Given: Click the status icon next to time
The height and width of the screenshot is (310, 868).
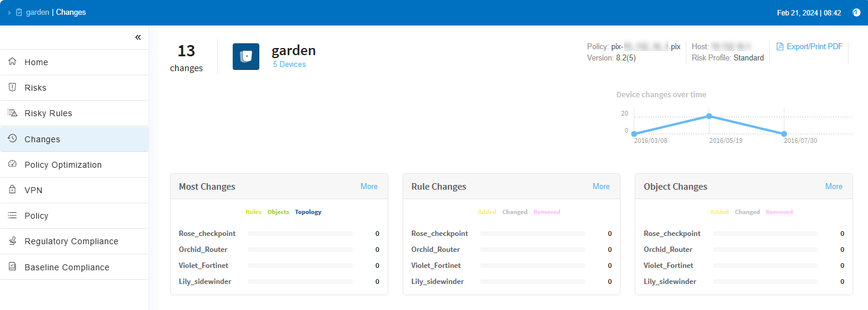Looking at the screenshot, I should (856, 12).
